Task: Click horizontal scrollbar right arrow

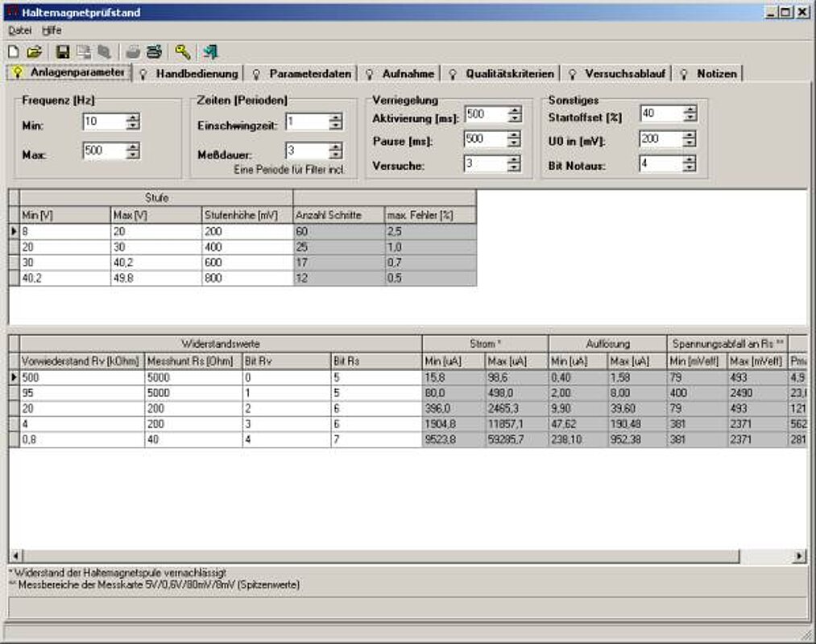Action: click(x=799, y=556)
